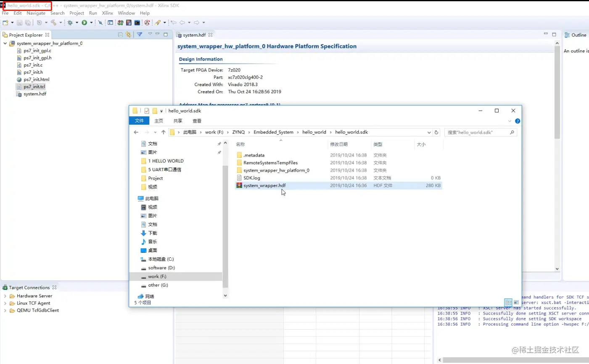The image size is (589, 364).
Task: Click Embedded_System in the breadcrumb path
Action: tap(273, 132)
